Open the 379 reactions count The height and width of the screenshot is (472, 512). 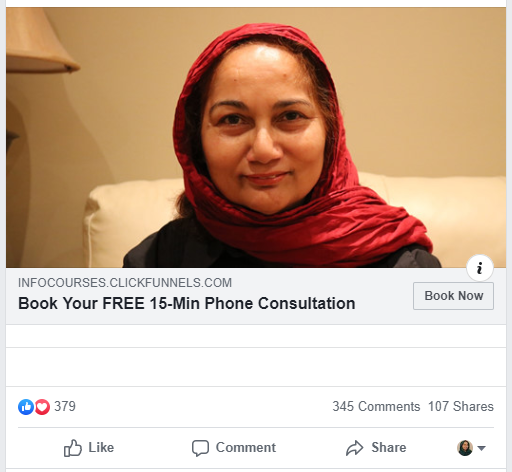click(x=65, y=407)
